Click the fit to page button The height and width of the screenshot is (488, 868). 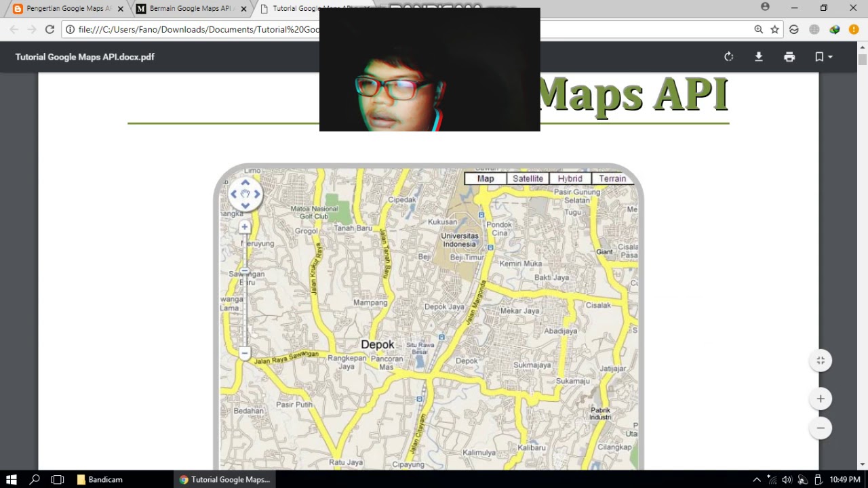pos(821,361)
